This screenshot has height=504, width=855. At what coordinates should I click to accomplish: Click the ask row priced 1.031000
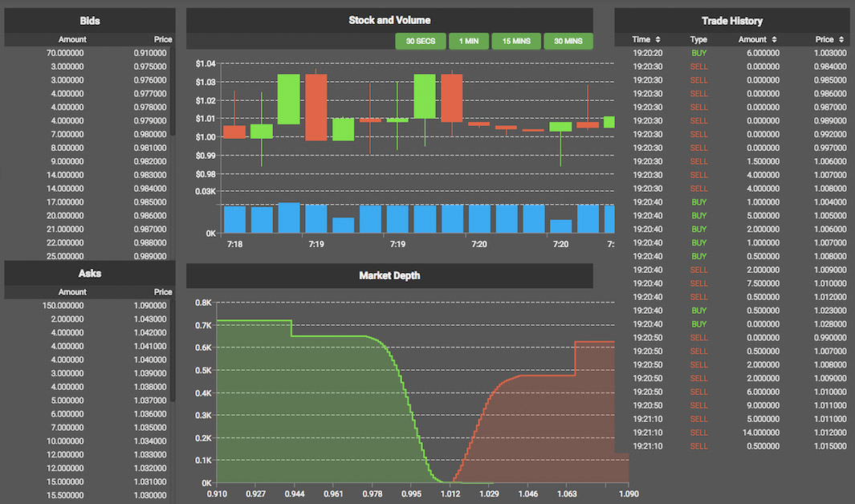click(88, 482)
